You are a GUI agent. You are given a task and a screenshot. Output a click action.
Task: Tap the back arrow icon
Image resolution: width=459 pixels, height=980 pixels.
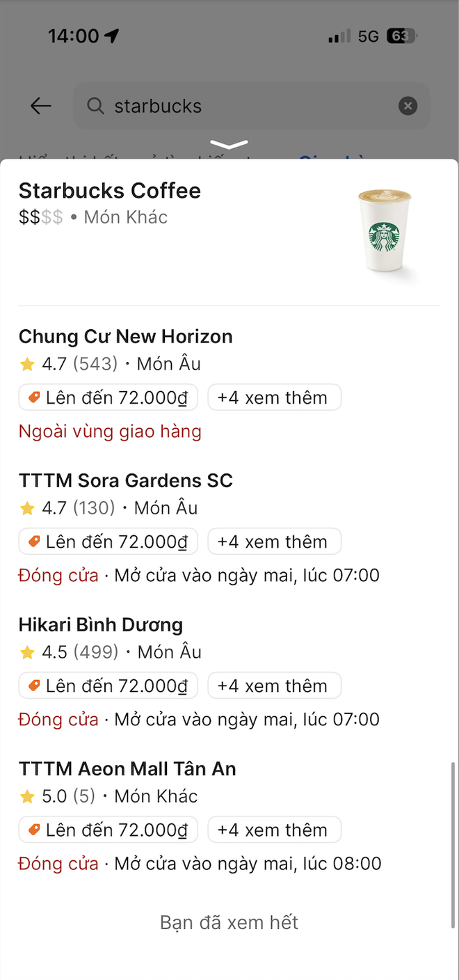point(41,106)
